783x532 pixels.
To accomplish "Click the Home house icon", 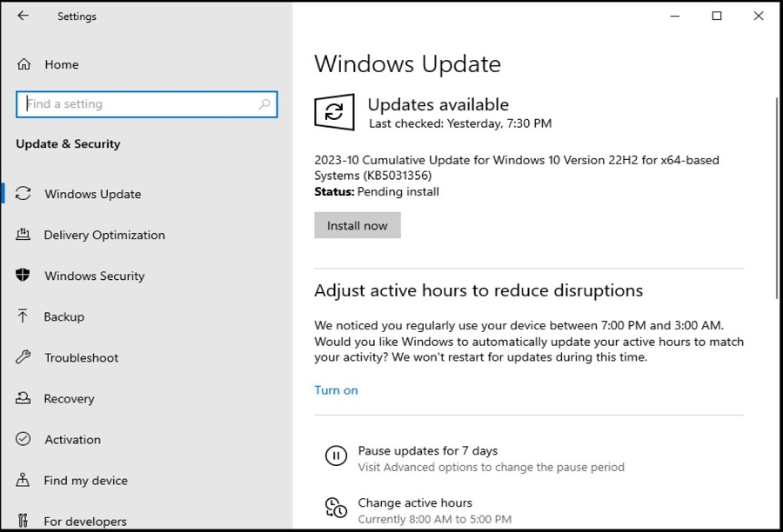I will click(x=23, y=64).
